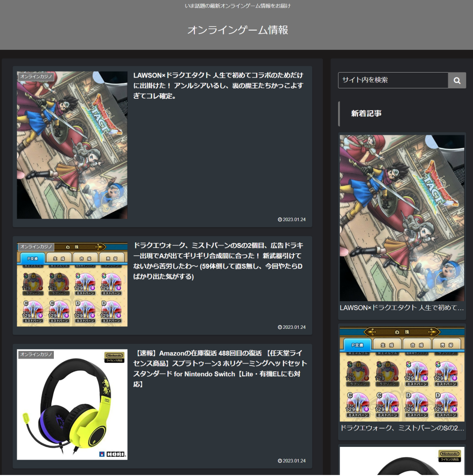This screenshot has width=473, height=476.
Task: Click the magnifier search button
Action: [457, 80]
